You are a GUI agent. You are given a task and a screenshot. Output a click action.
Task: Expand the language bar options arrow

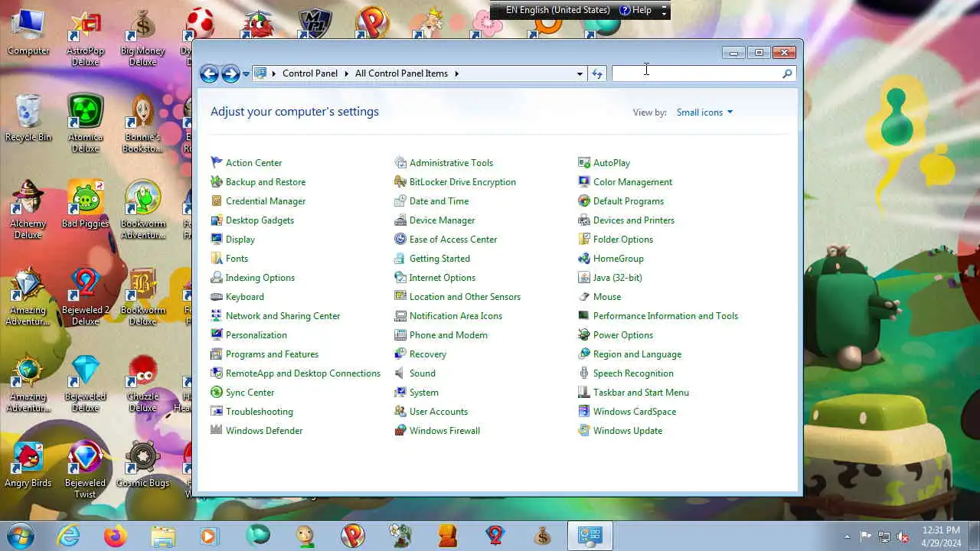tap(664, 13)
